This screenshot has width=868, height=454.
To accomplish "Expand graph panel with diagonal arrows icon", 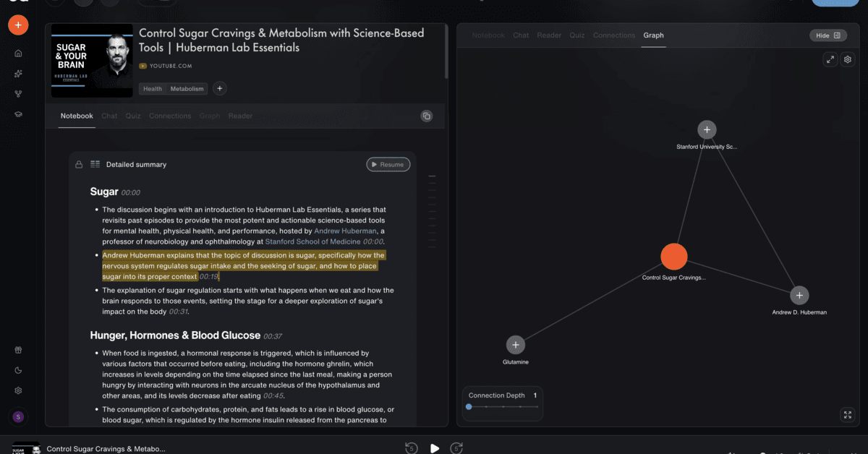I will (x=830, y=60).
